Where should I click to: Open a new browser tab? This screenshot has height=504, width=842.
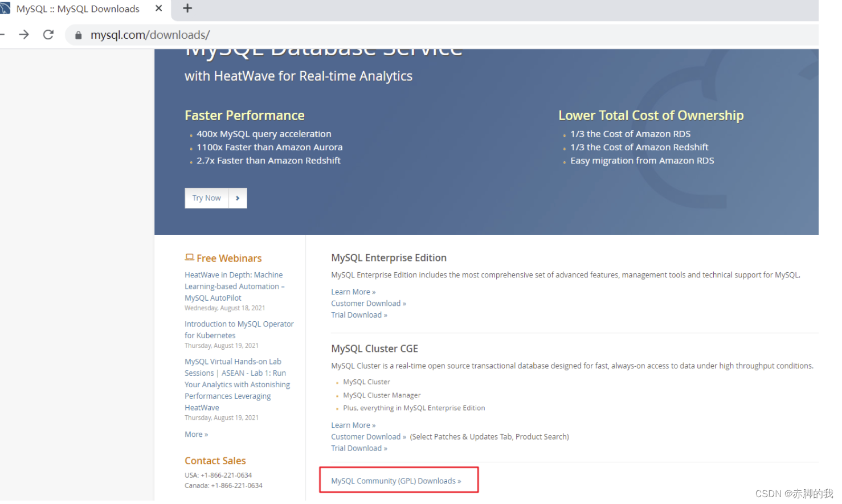[187, 8]
